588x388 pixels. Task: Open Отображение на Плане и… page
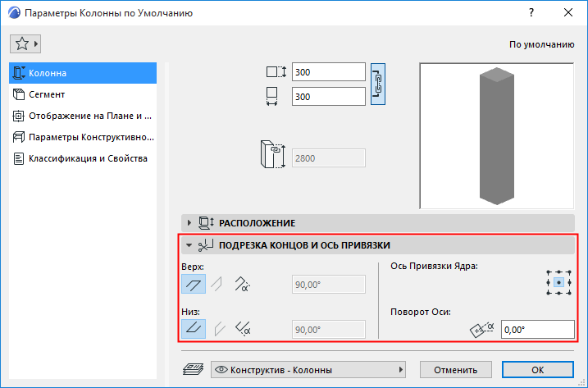click(83, 116)
